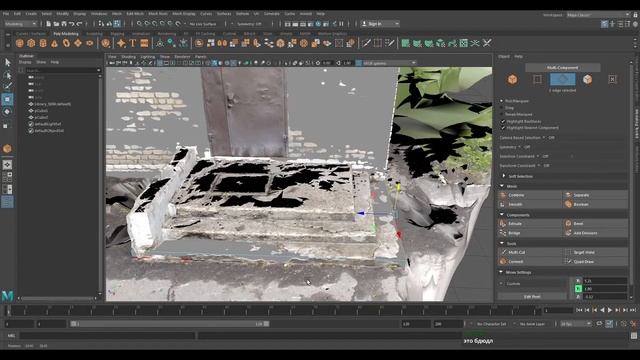Open the Edit Mesh menu
Viewport: 640px width, 360px height.
click(x=135, y=13)
